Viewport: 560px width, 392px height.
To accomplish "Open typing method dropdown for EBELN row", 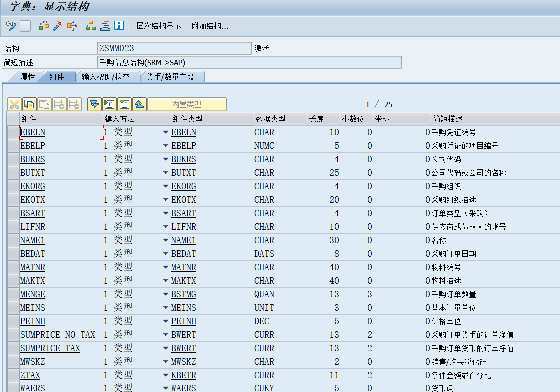I will click(165, 132).
